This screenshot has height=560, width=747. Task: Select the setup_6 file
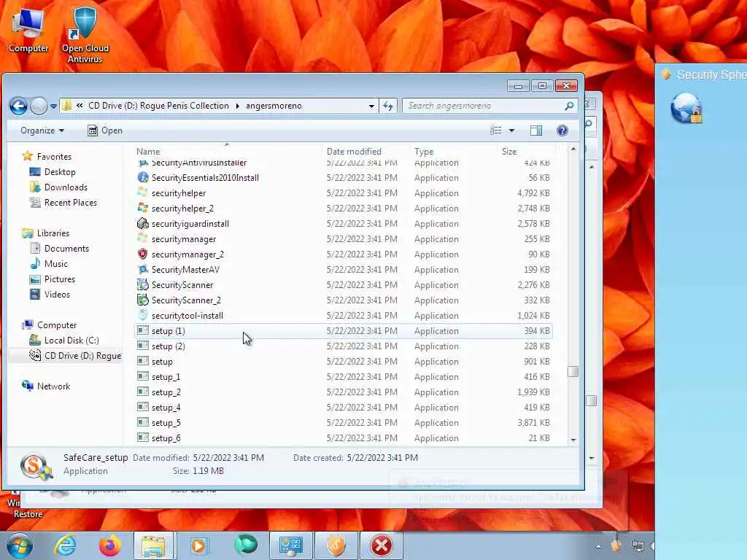(344, 437)
